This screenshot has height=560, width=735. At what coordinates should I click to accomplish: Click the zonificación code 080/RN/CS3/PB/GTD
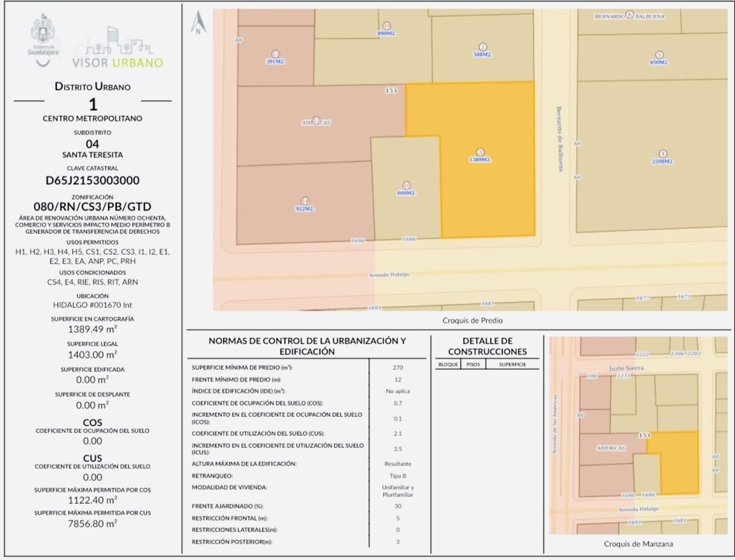click(x=93, y=206)
